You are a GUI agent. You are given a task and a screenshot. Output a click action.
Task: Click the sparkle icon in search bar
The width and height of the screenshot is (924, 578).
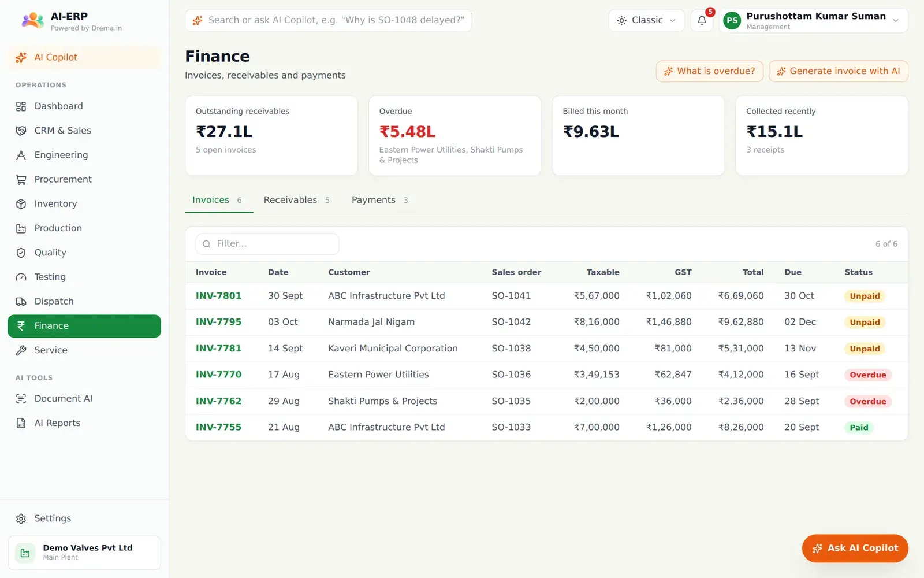point(198,20)
